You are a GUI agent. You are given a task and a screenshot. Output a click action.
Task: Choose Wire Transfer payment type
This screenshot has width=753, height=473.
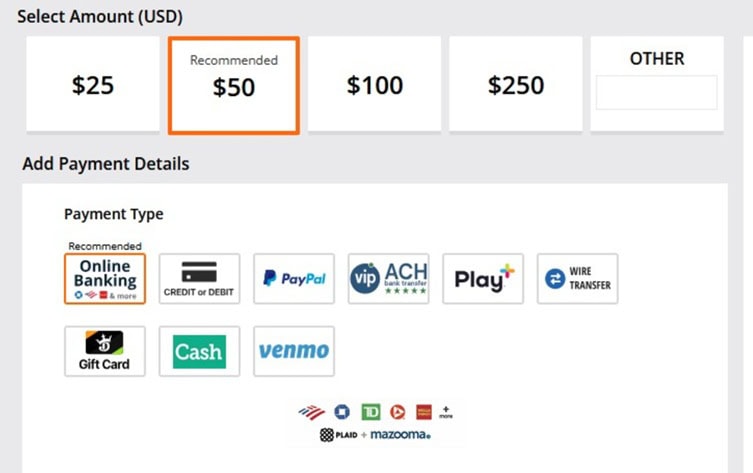577,278
